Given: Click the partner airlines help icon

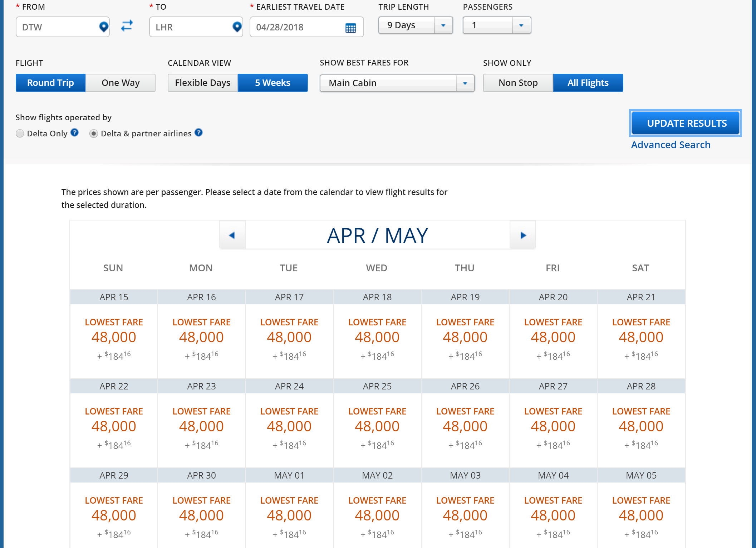Looking at the screenshot, I should click(198, 133).
